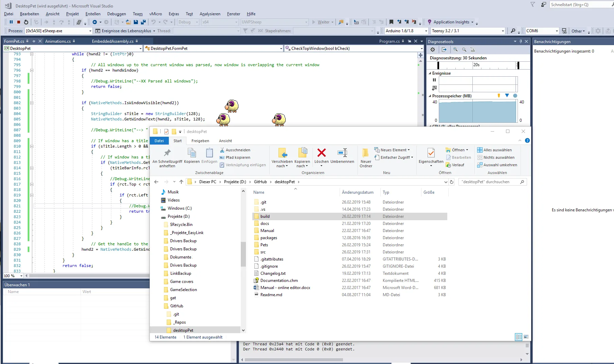The image size is (614, 364).
Task: Open the serial monitor magnifier icon
Action: [513, 31]
